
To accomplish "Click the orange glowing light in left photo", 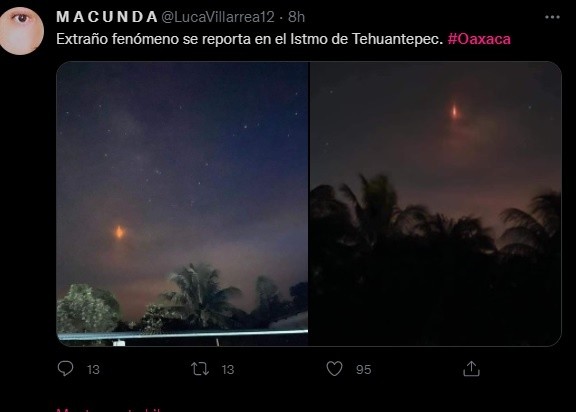I will click(x=119, y=232).
